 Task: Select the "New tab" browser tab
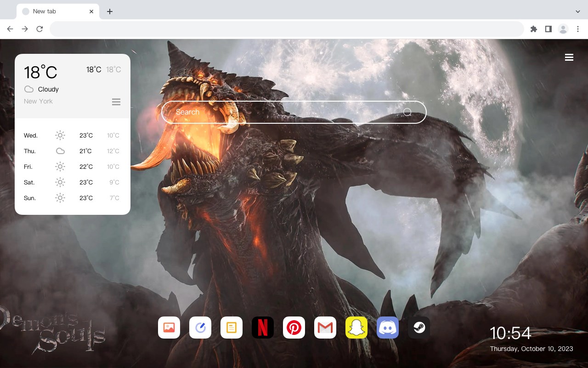click(x=58, y=11)
